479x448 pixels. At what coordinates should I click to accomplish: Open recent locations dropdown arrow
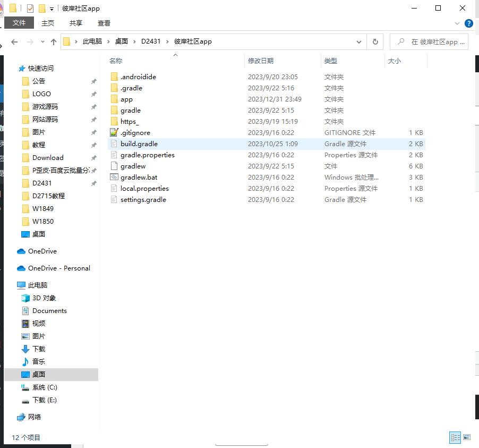pyautogui.click(x=42, y=41)
